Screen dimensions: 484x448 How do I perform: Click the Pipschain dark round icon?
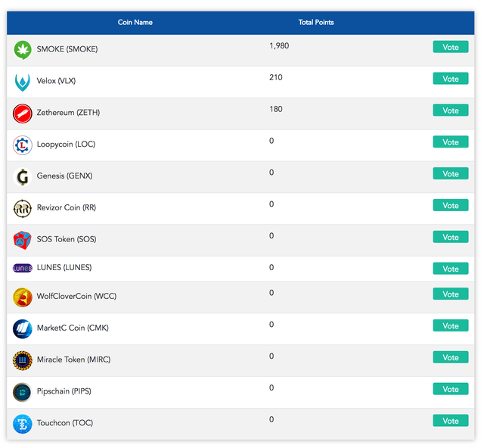coord(23,392)
